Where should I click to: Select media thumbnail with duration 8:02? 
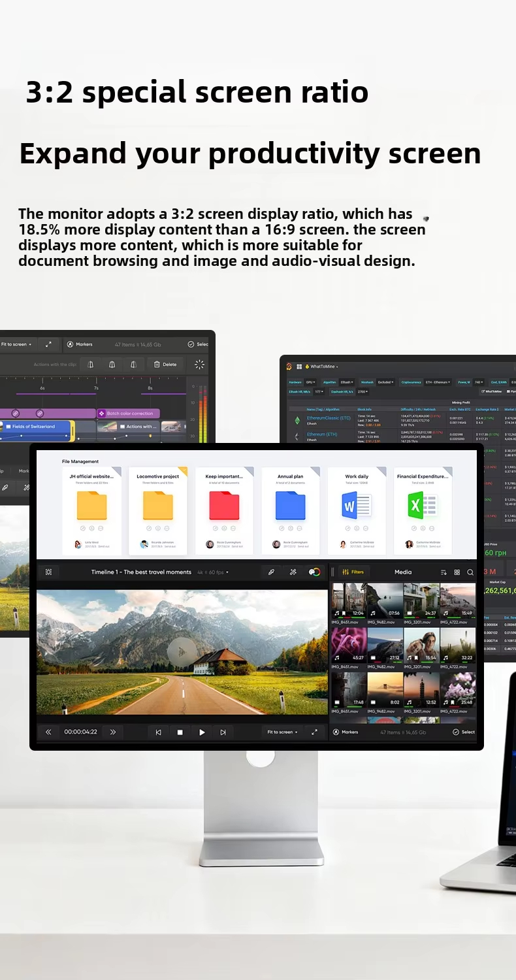pyautogui.click(x=385, y=689)
